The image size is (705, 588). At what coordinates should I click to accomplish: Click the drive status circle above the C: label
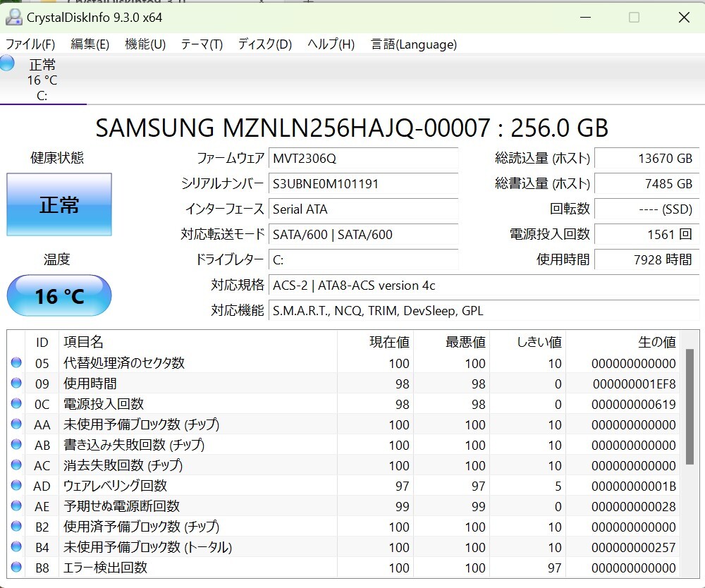7,63
